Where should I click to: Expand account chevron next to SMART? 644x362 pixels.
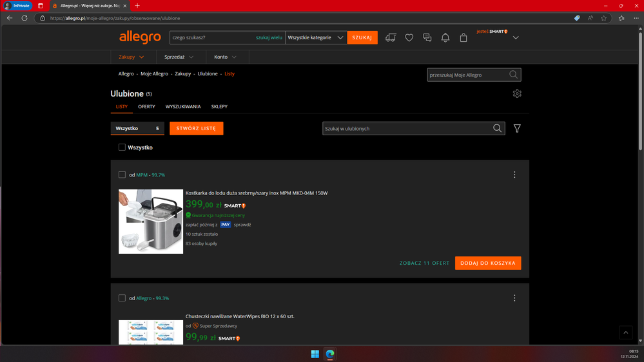point(516,38)
